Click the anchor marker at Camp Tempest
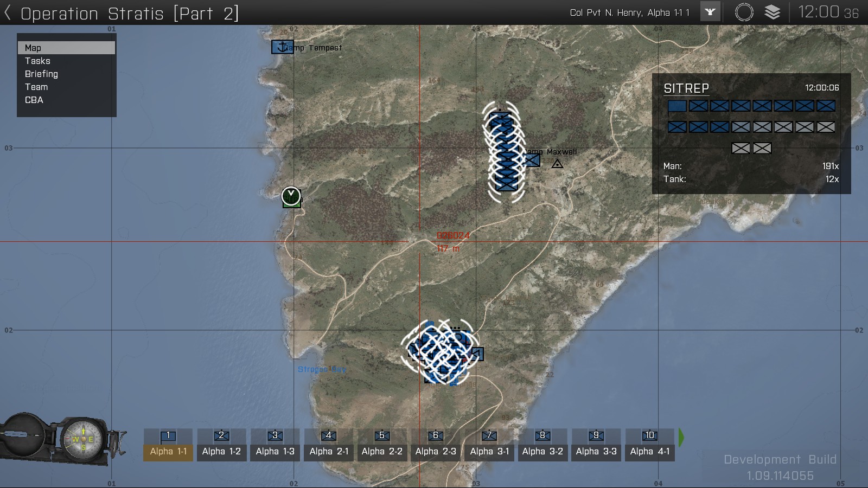Image resolution: width=868 pixels, height=488 pixels. (282, 47)
